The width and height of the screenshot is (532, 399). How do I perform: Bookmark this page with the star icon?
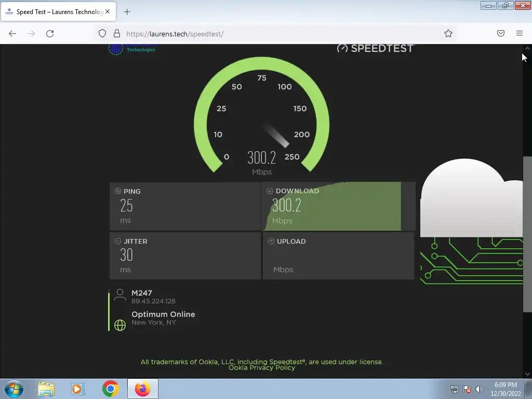coord(448,33)
